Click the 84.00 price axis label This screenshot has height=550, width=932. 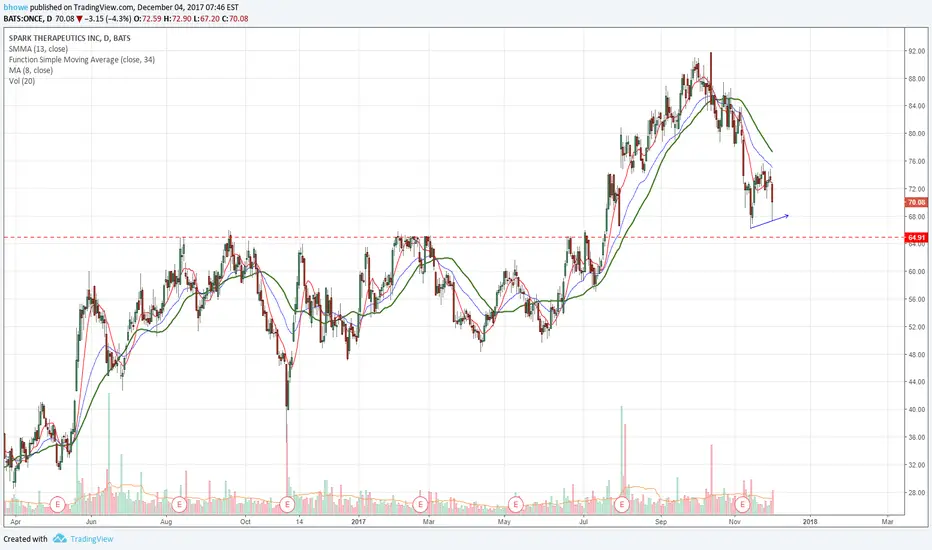(x=916, y=106)
